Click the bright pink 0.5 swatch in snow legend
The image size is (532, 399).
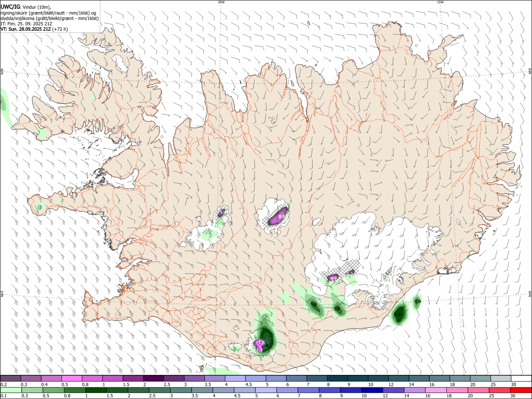coord(71,378)
